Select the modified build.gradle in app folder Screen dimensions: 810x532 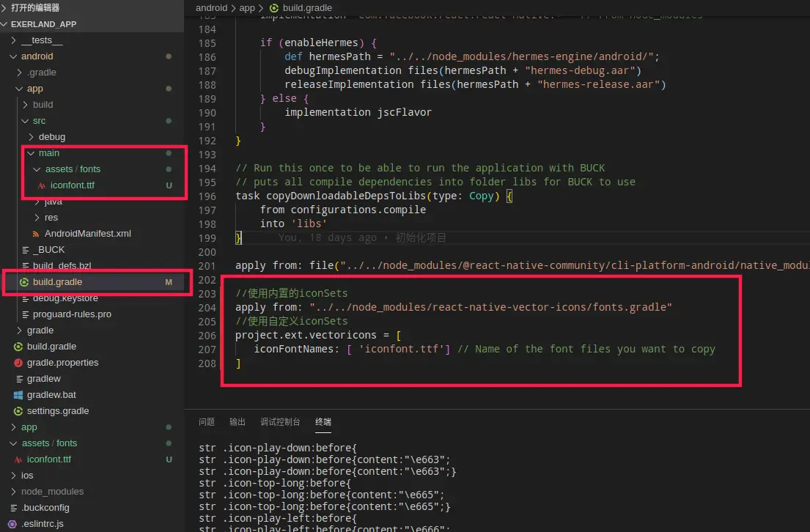(x=57, y=282)
